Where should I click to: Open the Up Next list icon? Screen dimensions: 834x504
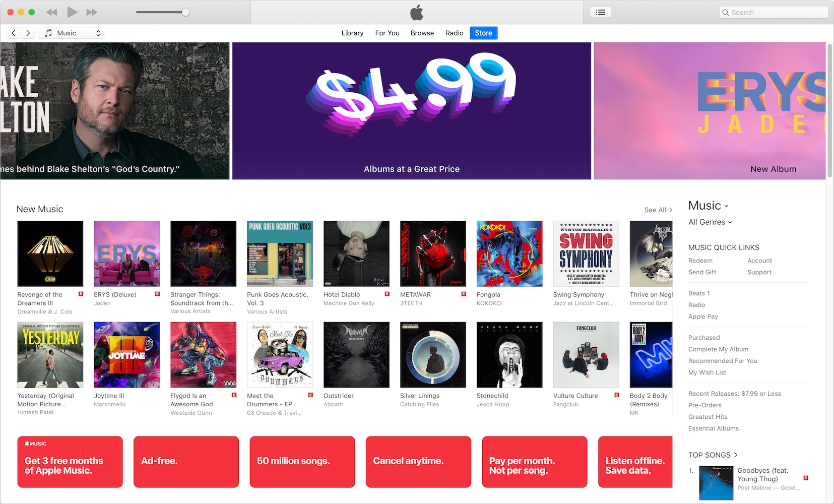click(600, 12)
